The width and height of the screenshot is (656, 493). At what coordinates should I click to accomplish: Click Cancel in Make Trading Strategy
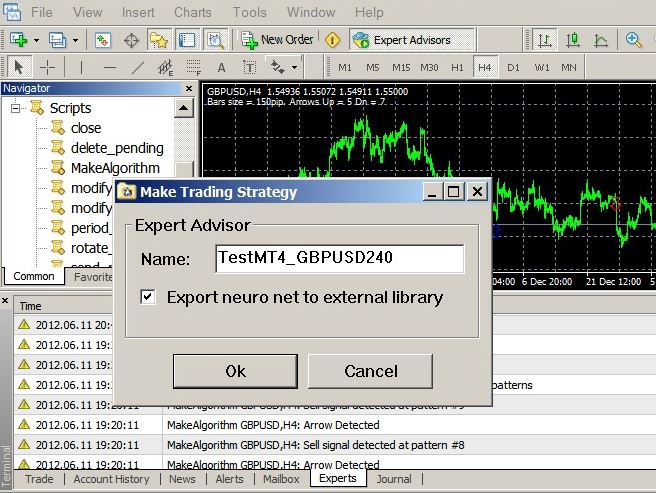tap(371, 371)
